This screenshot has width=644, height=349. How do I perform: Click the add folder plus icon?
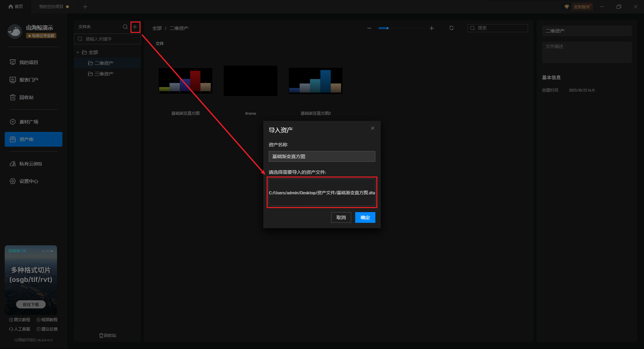(x=135, y=27)
